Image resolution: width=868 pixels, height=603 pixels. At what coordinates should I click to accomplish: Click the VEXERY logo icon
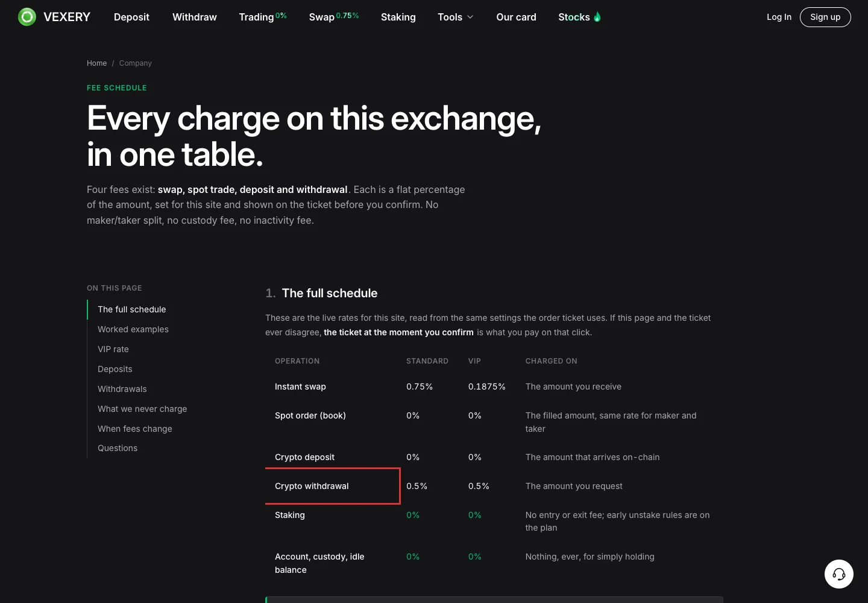27,17
